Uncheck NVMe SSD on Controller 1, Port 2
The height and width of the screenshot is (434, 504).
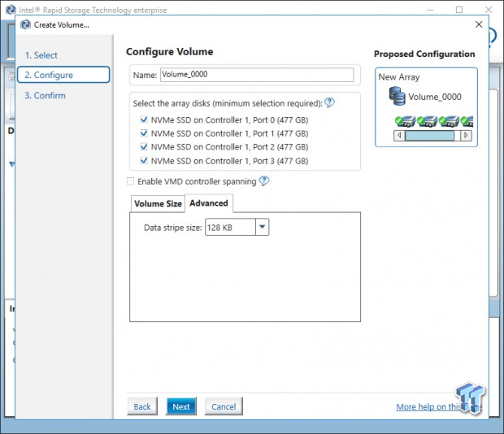pyautogui.click(x=144, y=146)
